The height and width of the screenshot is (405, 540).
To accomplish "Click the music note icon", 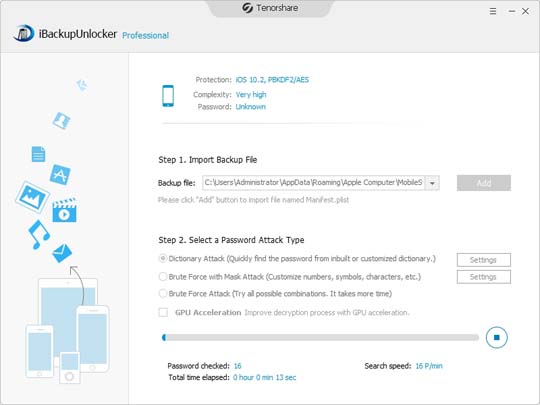I will tap(39, 234).
